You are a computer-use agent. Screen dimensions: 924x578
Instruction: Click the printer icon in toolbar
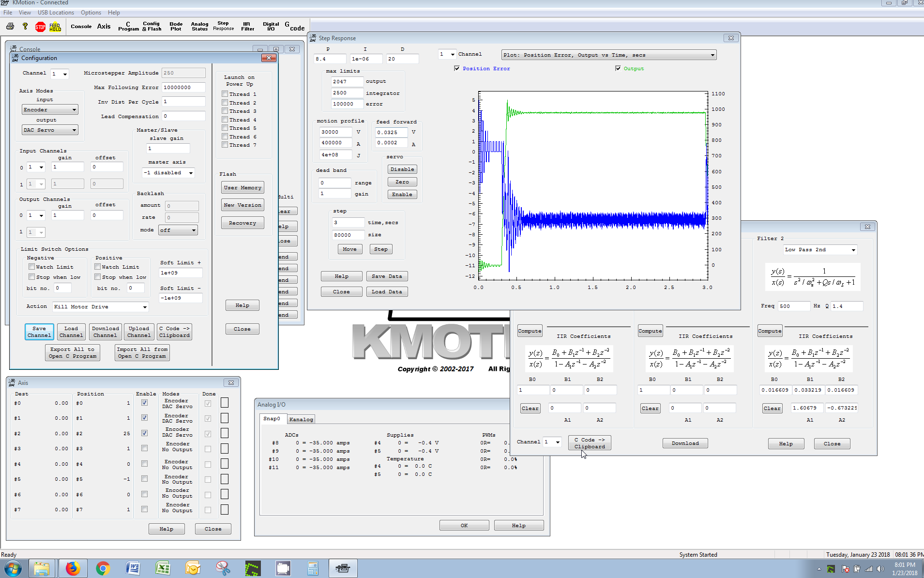click(10, 27)
